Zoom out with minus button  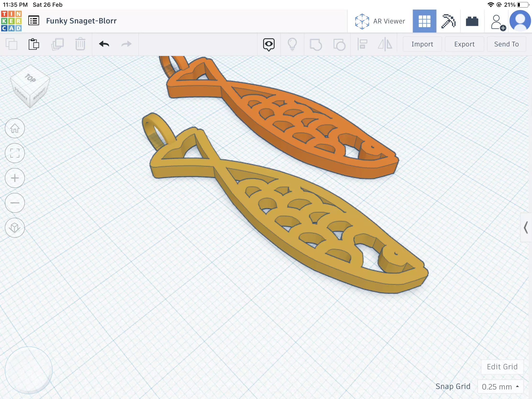click(x=15, y=203)
